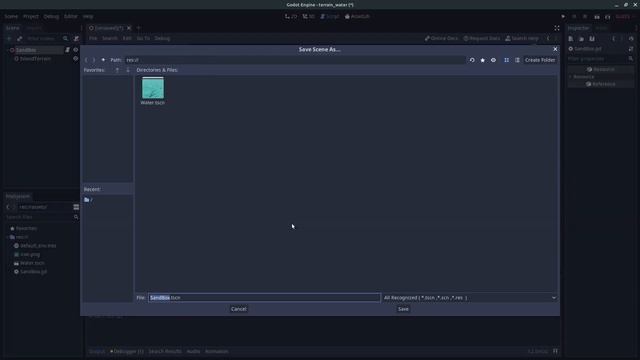
Task: Click the Reference class header in the Inspector
Action: 600,84
